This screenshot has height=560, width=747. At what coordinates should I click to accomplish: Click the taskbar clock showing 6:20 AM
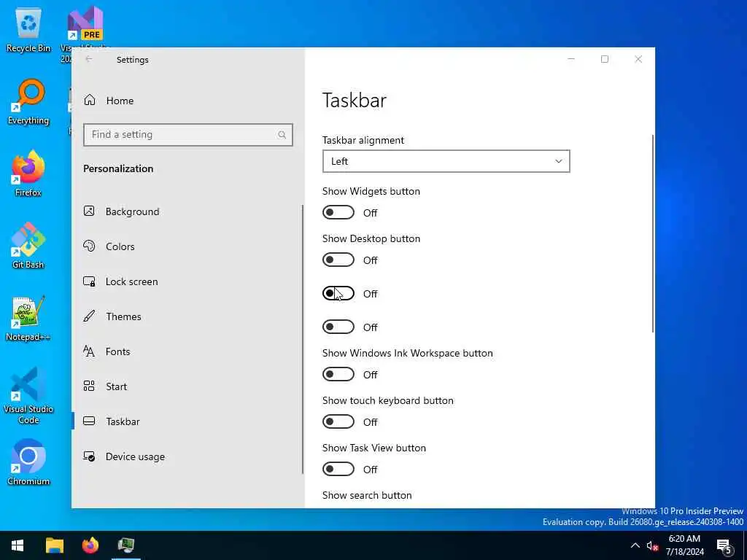coord(684,545)
